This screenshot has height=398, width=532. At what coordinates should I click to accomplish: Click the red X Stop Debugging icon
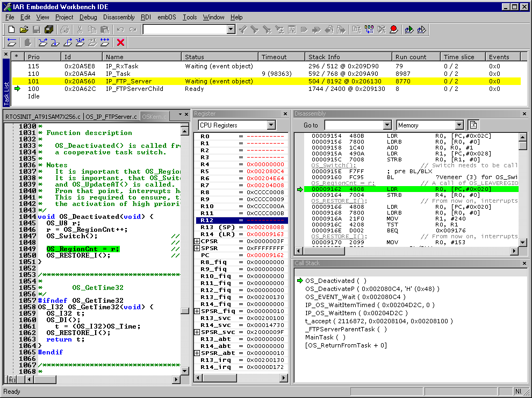(120, 42)
